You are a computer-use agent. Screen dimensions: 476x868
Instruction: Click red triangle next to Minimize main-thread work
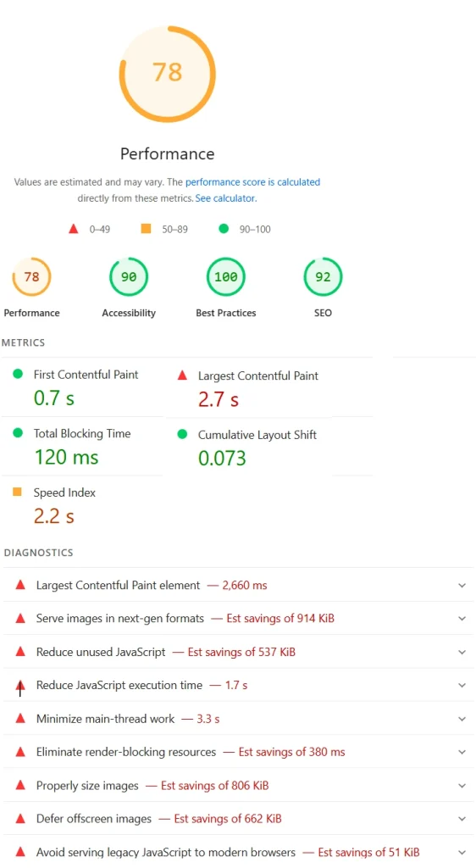(20, 718)
